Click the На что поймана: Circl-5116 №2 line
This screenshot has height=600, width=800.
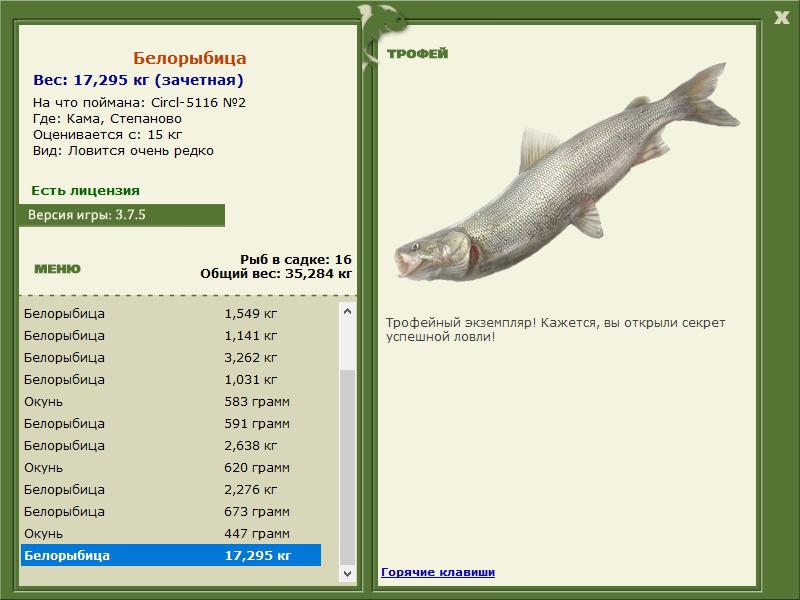139,103
